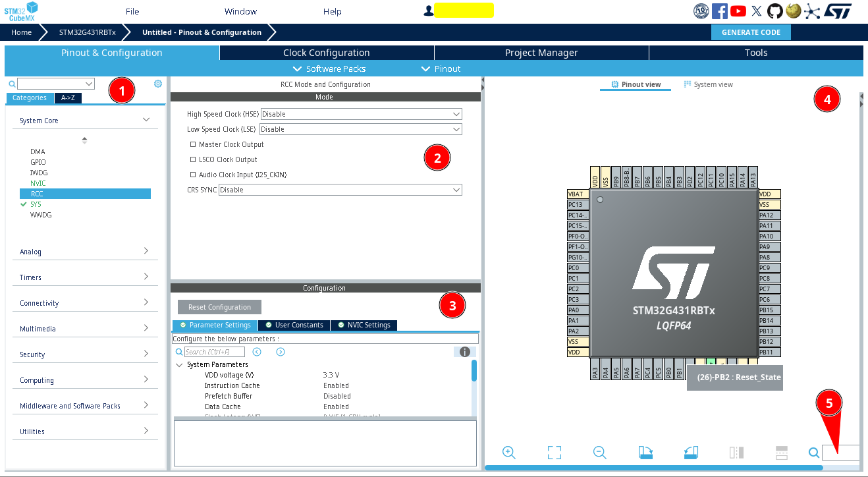Zoom out on the pinout view
This screenshot has height=477, width=868.
[x=599, y=453]
